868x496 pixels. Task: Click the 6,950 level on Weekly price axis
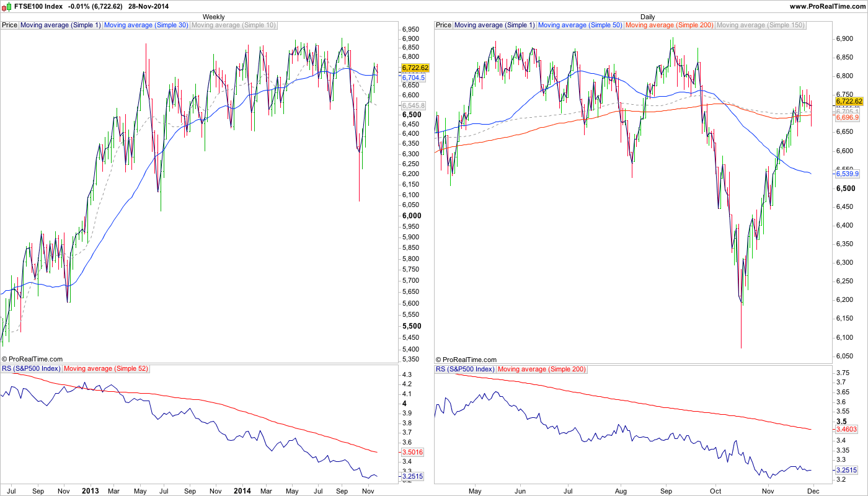[x=412, y=29]
